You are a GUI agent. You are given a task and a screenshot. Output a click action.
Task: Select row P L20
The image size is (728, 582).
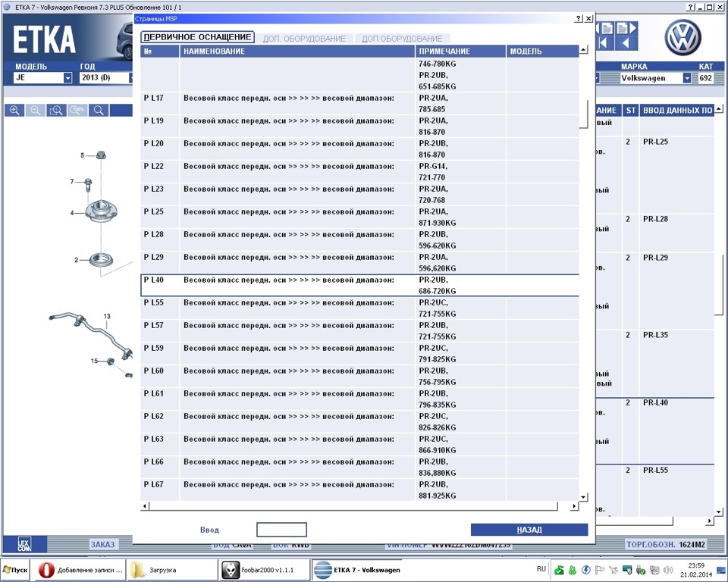359,149
